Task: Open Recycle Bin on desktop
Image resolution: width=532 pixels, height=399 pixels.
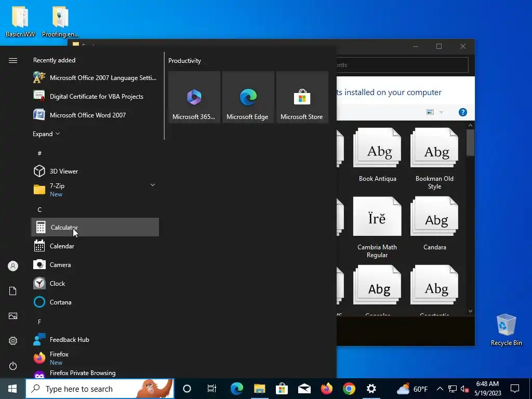Action: pyautogui.click(x=506, y=330)
